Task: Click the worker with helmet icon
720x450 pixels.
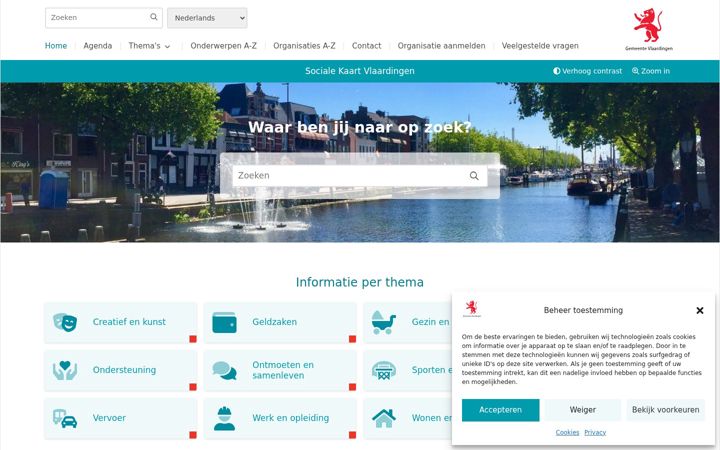Action: click(225, 418)
